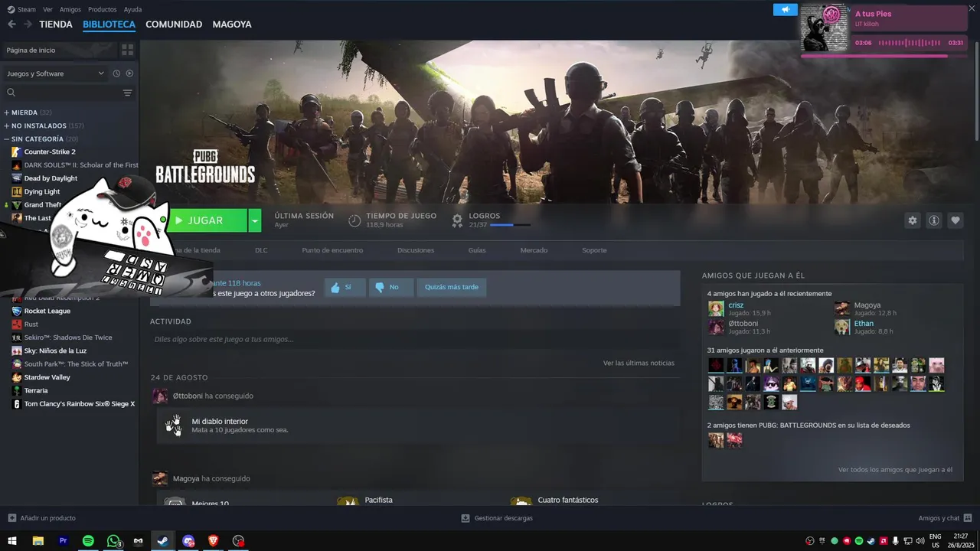
Task: Open Rust game icon in library
Action: [x=16, y=324]
